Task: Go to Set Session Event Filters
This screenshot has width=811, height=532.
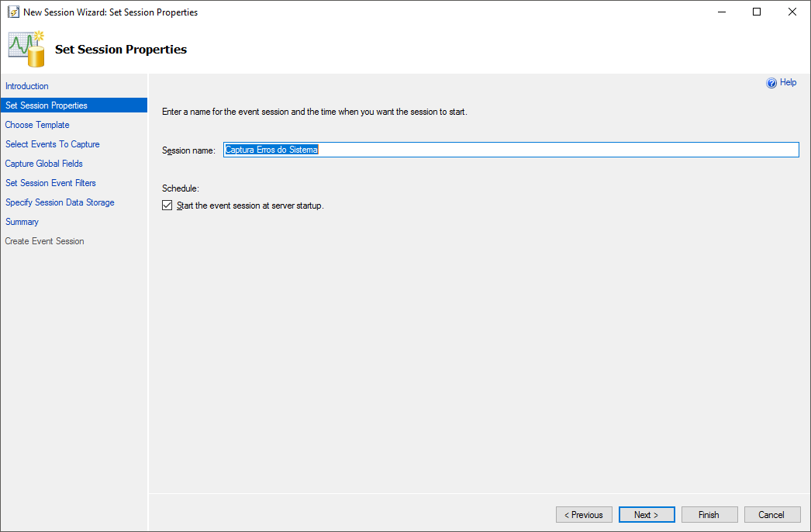Action: (50, 183)
